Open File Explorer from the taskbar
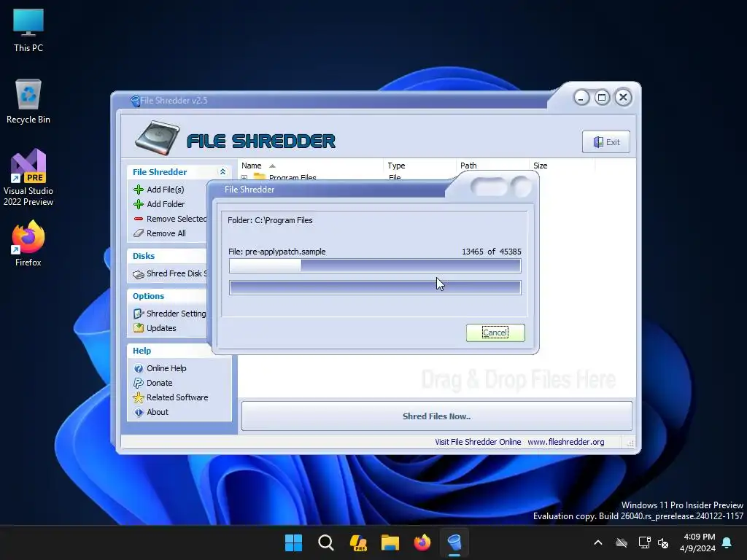Viewport: 747px width, 560px height. point(390,542)
